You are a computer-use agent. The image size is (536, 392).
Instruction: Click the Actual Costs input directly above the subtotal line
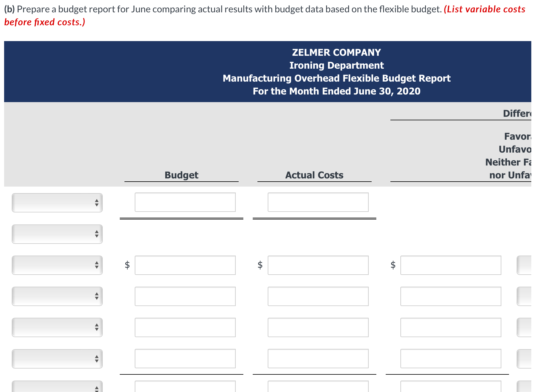[318, 359]
